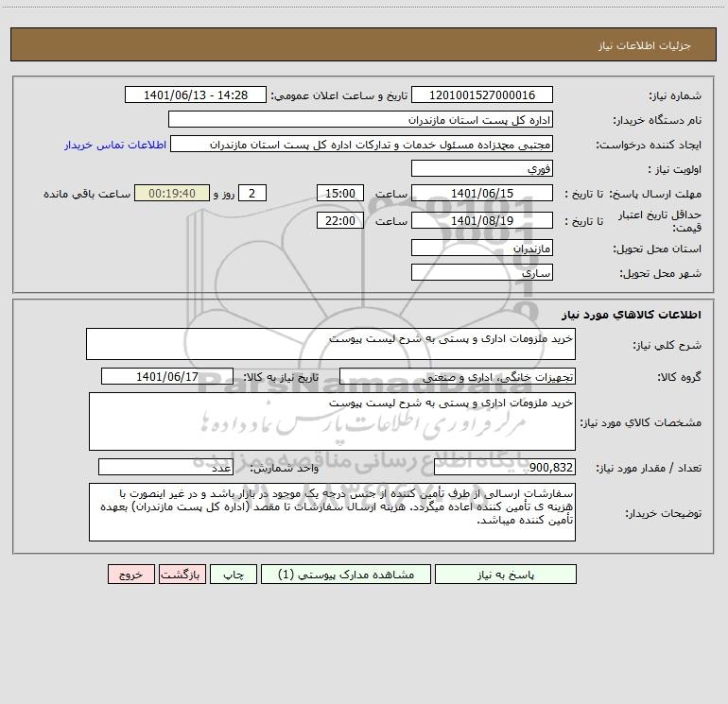Click the توضیحات خریدار text area
The image size is (728, 704).
[332, 512]
